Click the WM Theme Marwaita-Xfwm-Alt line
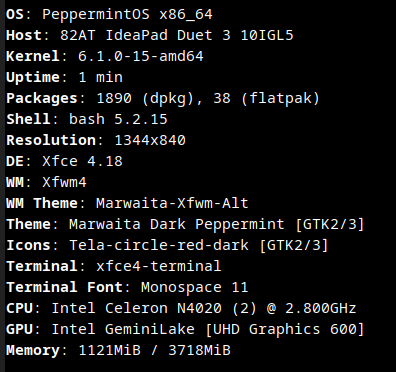Screen dimensions: 396x372 (x=127, y=203)
